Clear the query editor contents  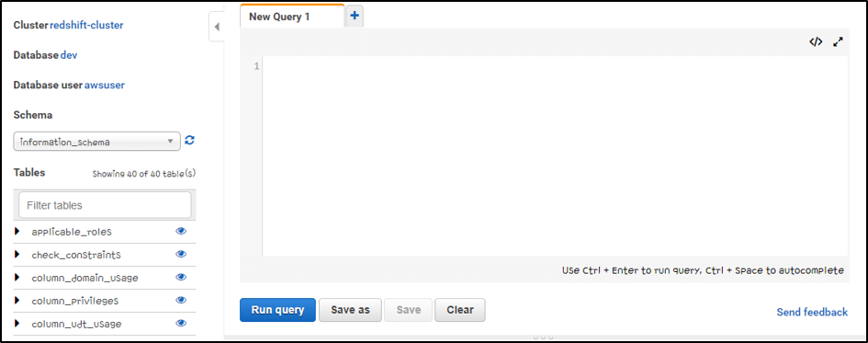460,310
